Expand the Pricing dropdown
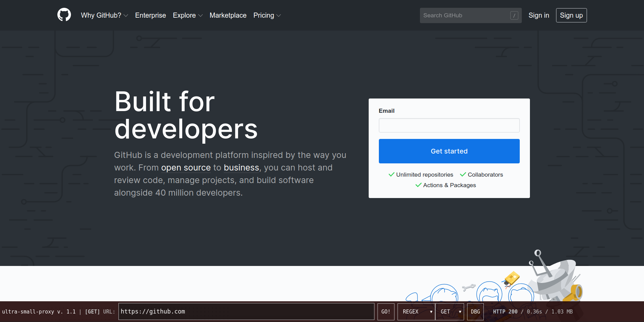Screen dimensions: 644x322 pos(267,15)
